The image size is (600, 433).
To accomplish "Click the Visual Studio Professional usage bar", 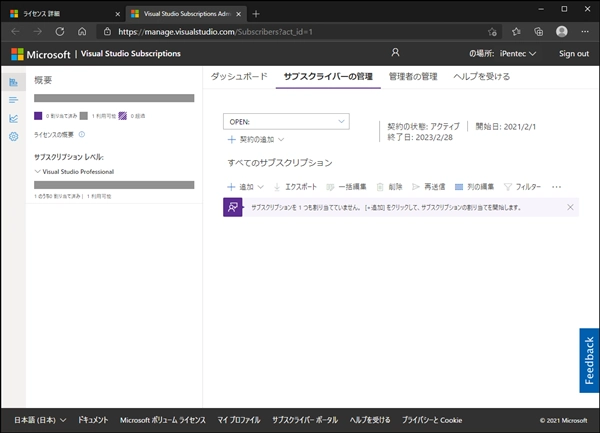I will (x=114, y=185).
